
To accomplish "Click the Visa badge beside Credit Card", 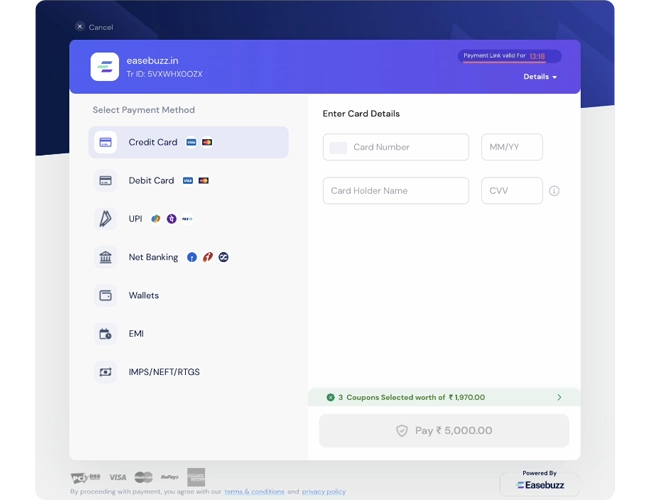I will (x=191, y=142).
